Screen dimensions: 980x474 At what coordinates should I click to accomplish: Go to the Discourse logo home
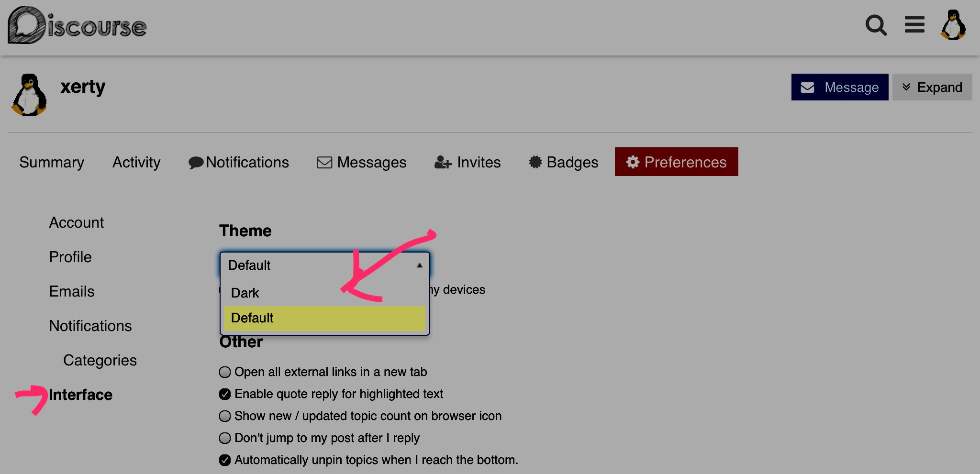point(77,25)
